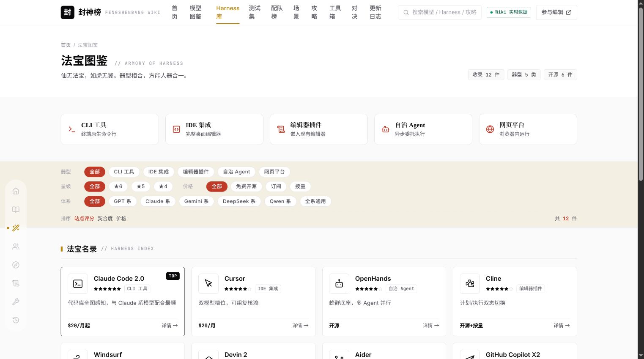
Task: Click the Claude Code 2.0 terminal icon
Action: (78, 284)
